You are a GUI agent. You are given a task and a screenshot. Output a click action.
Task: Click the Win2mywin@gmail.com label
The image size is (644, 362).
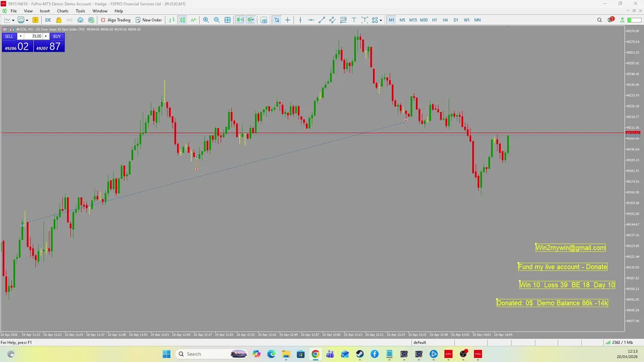click(571, 247)
